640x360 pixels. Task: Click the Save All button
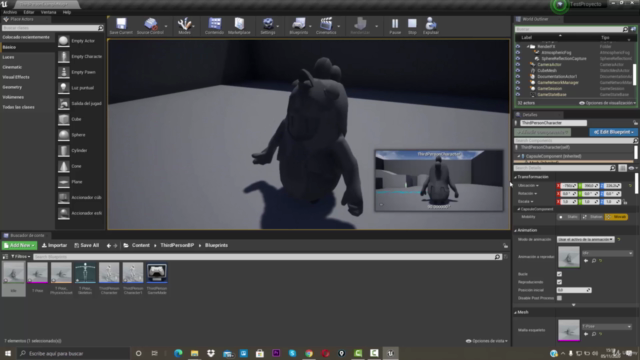click(x=87, y=245)
